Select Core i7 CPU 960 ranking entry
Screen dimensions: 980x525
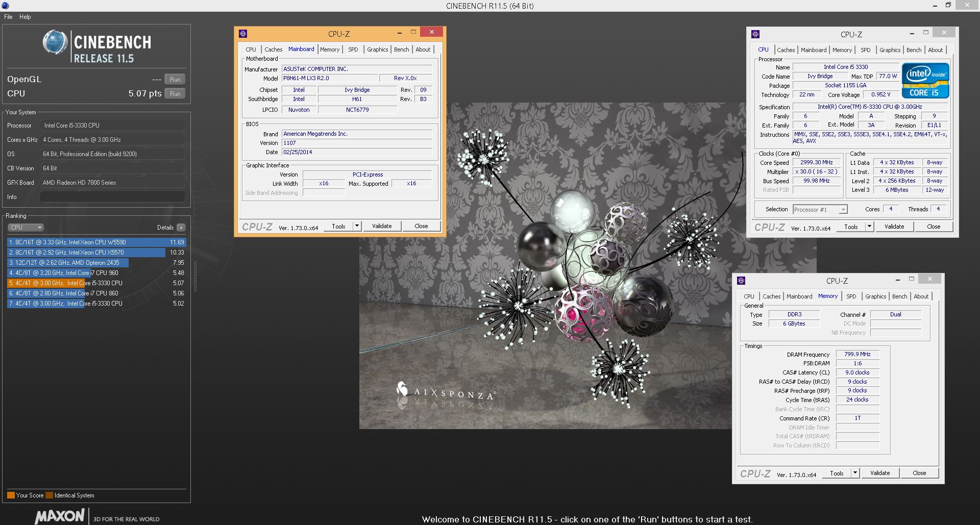pyautogui.click(x=96, y=273)
